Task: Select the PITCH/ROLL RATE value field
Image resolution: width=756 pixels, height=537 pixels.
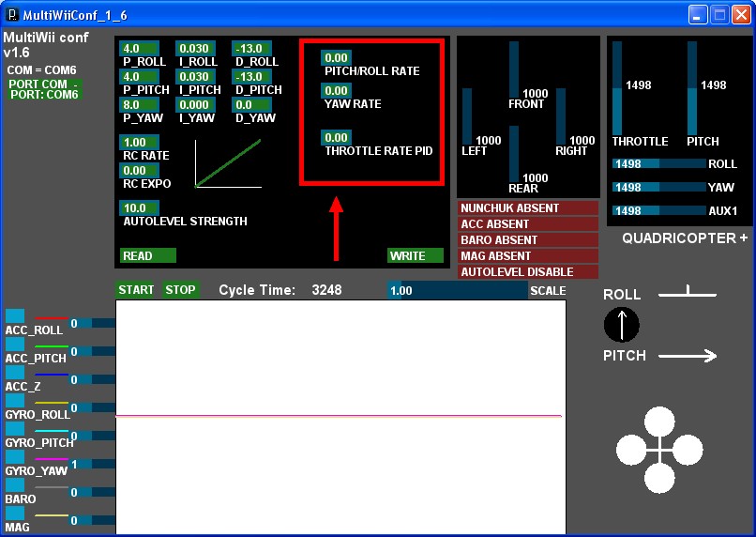Action: click(336, 58)
